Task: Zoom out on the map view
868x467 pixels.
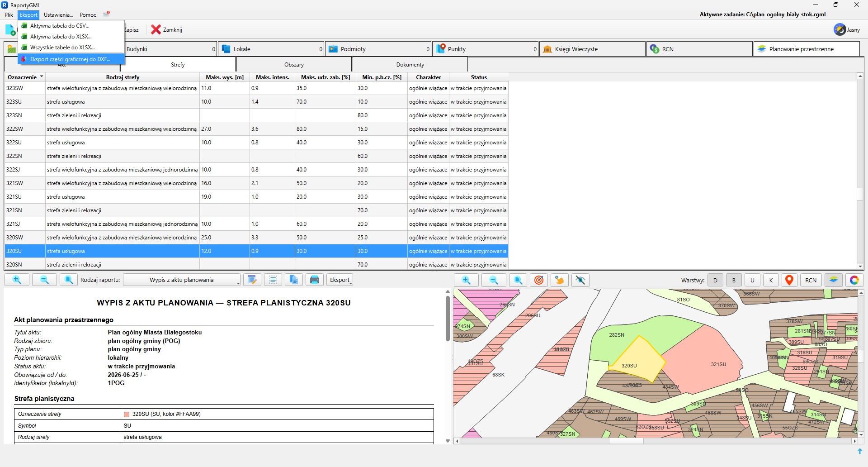Action: coord(494,280)
